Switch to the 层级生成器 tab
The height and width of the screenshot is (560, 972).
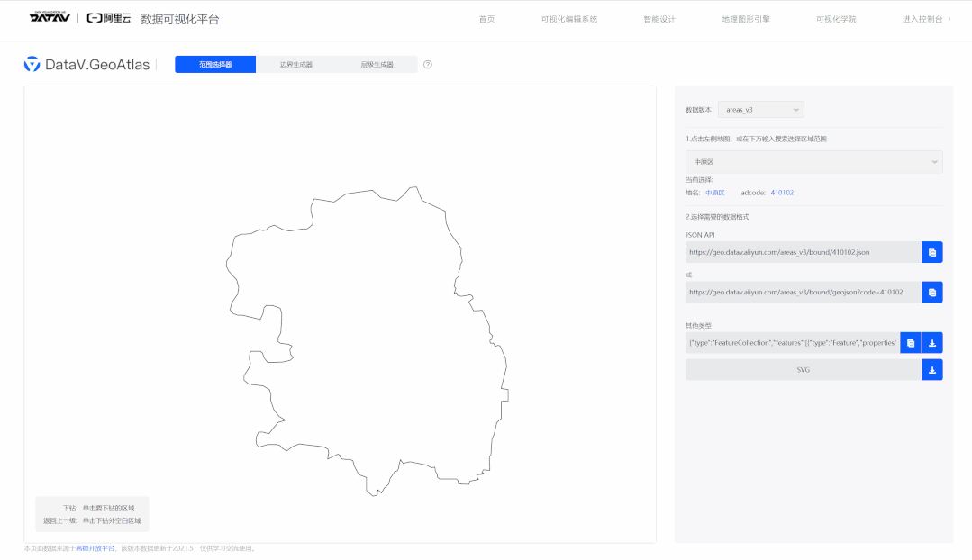[x=377, y=64]
